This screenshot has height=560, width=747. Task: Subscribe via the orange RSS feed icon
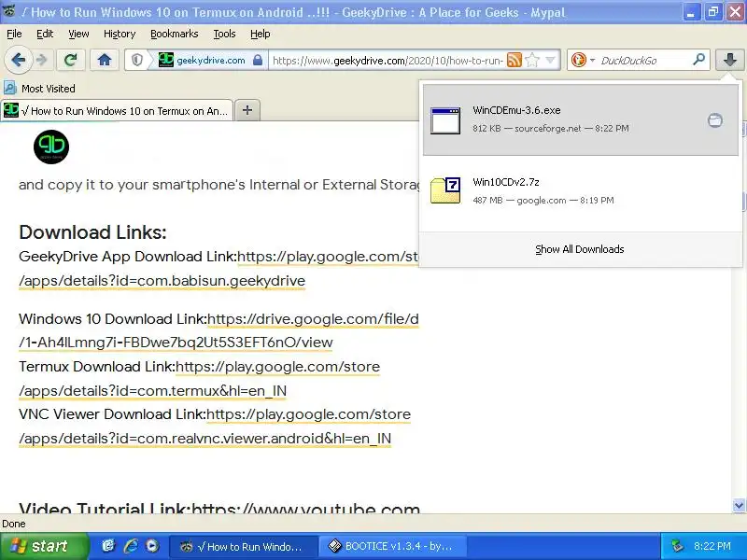point(514,61)
